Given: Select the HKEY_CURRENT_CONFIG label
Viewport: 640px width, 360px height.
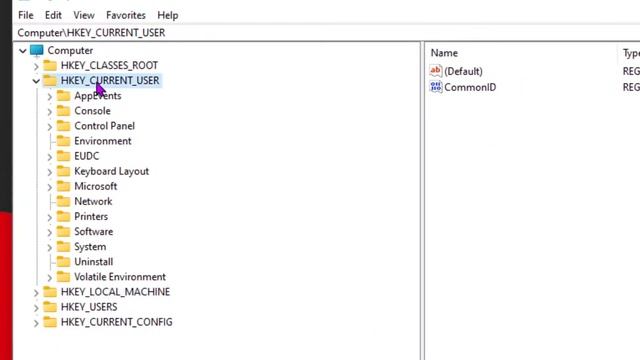Looking at the screenshot, I should pyautogui.click(x=117, y=322).
